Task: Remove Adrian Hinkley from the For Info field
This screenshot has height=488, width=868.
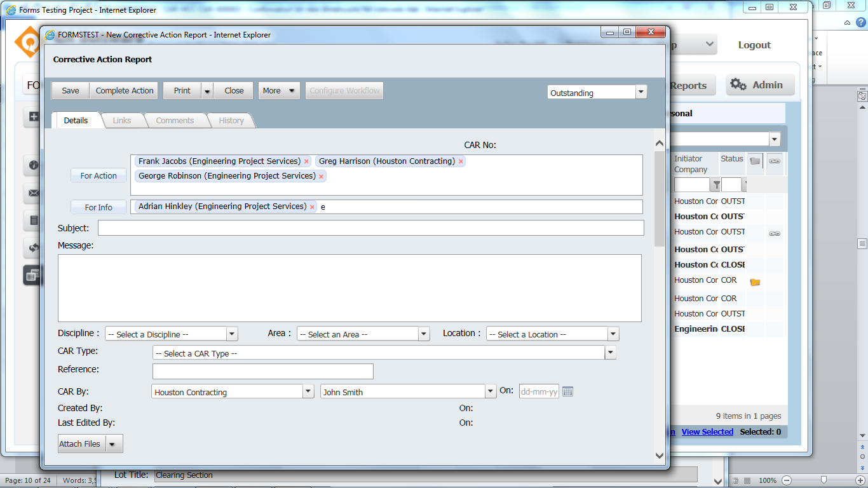Action: pos(312,207)
